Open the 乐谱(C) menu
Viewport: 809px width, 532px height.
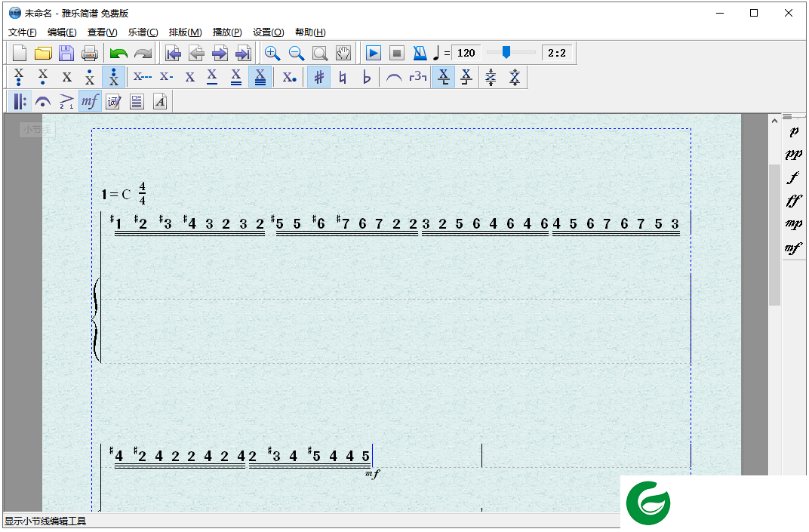pyautogui.click(x=143, y=32)
